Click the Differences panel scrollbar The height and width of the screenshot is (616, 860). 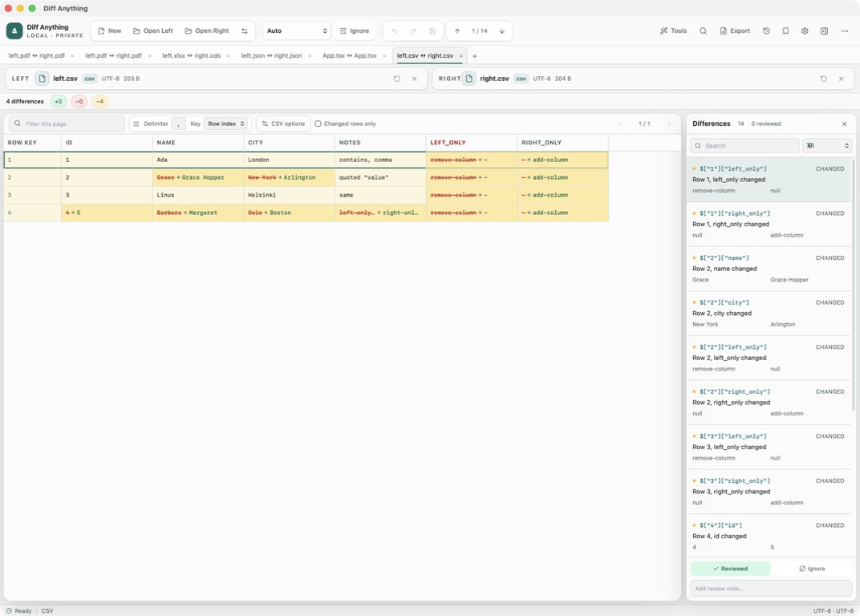853,286
